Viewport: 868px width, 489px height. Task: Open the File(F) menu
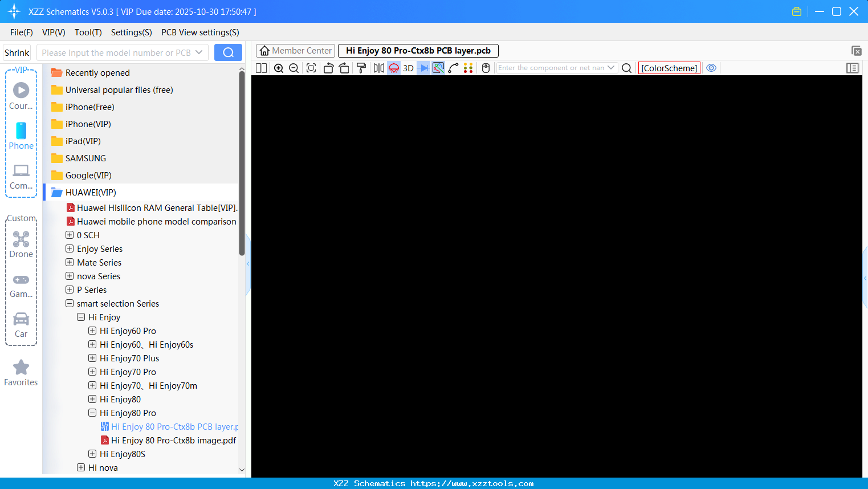(x=22, y=32)
